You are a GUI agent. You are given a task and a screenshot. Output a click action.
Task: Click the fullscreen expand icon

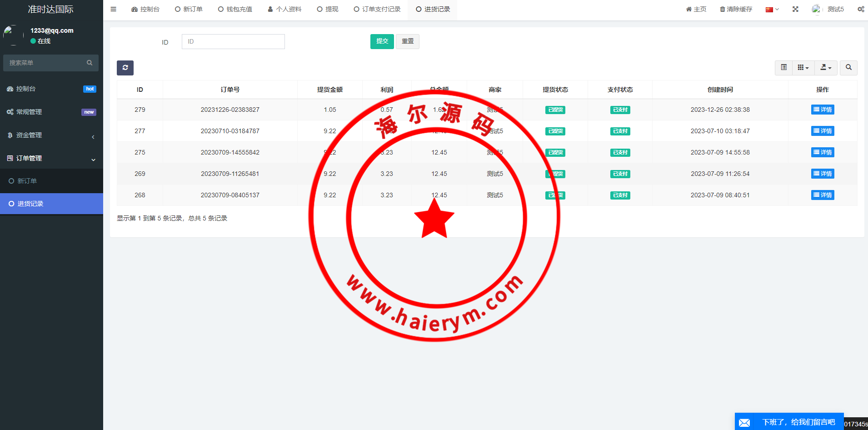tap(795, 9)
